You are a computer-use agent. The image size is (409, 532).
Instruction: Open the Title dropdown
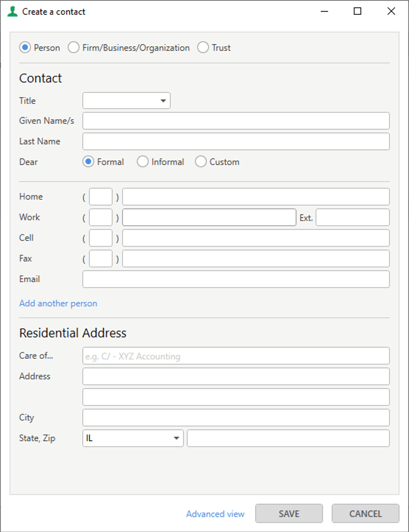126,101
